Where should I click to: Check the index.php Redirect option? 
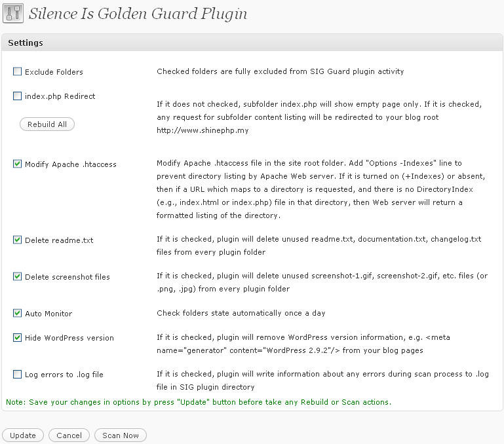click(18, 96)
